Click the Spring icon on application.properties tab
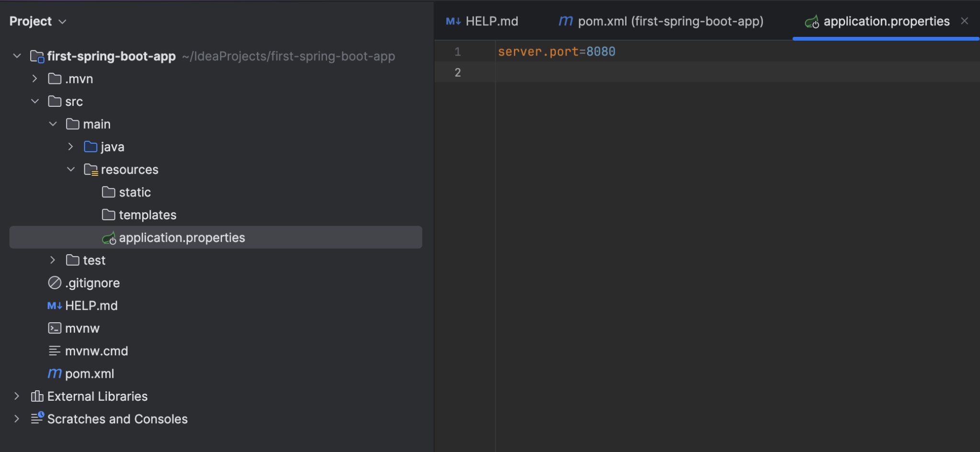980x452 pixels. [812, 22]
